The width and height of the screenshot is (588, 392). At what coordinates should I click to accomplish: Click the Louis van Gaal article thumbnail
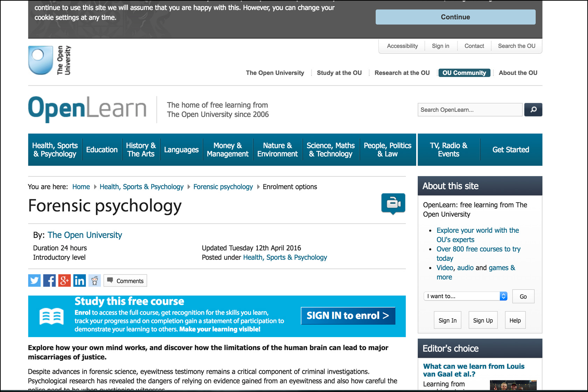coord(513,385)
